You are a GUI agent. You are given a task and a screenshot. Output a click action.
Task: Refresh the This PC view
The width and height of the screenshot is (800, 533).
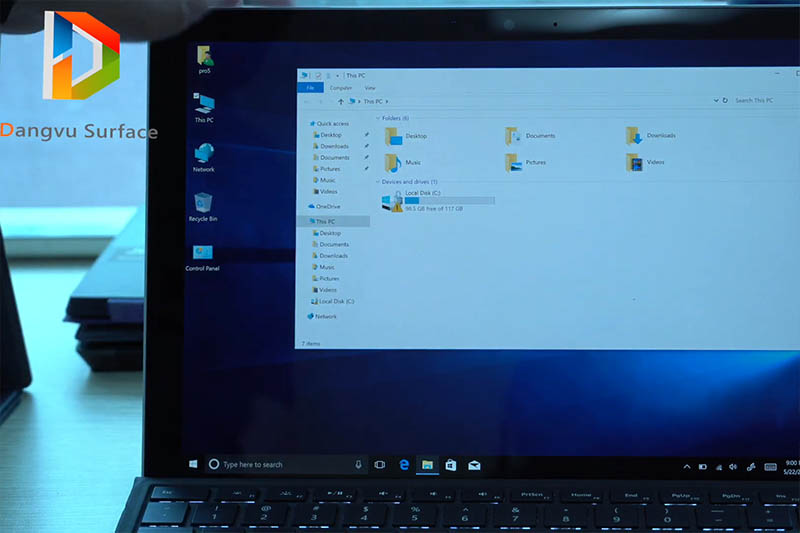(725, 100)
